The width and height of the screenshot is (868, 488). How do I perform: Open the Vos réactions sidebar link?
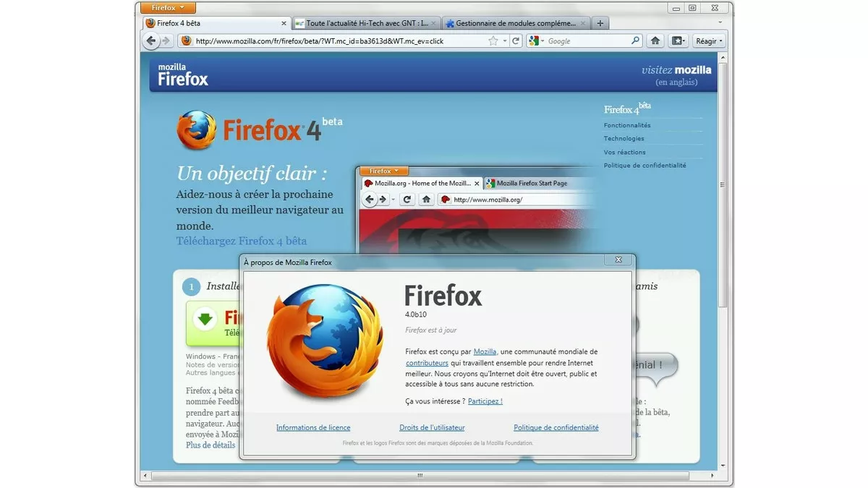pos(625,152)
